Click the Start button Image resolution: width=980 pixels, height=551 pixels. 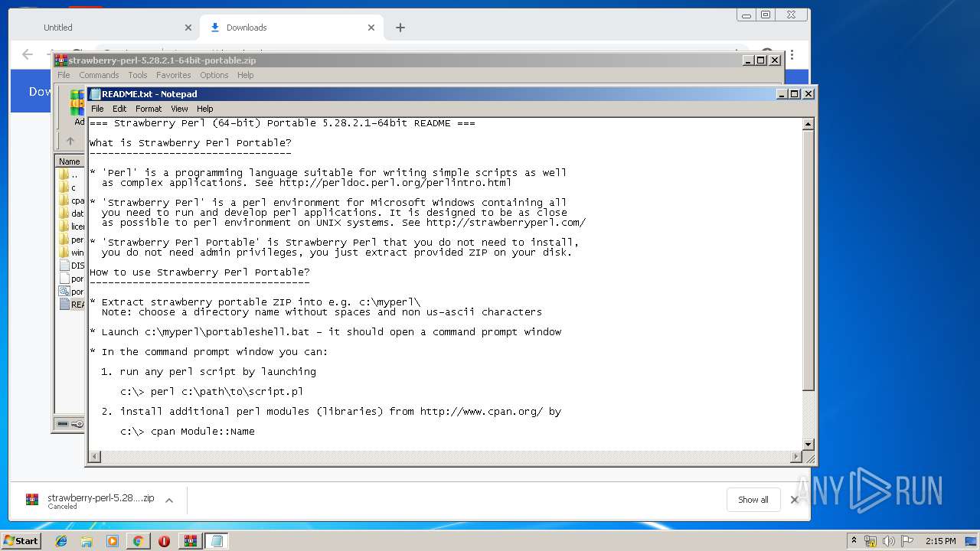(21, 541)
